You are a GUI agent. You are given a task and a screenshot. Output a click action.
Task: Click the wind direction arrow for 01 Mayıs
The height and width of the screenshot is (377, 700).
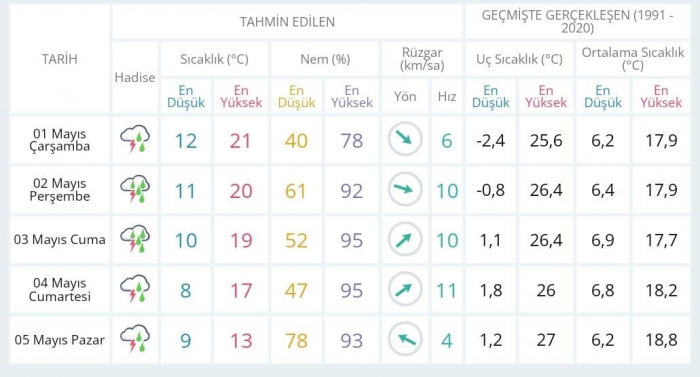[x=405, y=139]
